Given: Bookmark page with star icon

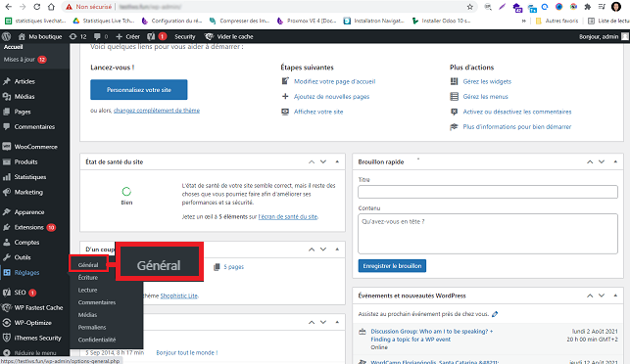Looking at the screenshot, I should coord(469,7).
